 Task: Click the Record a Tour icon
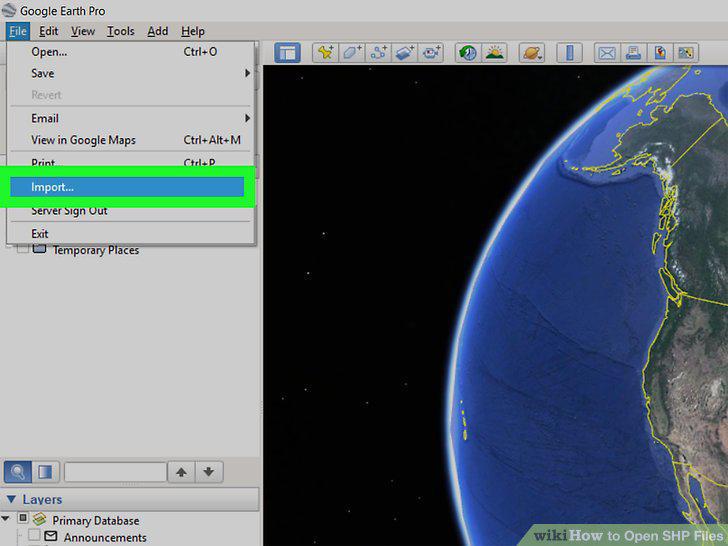tap(431, 53)
